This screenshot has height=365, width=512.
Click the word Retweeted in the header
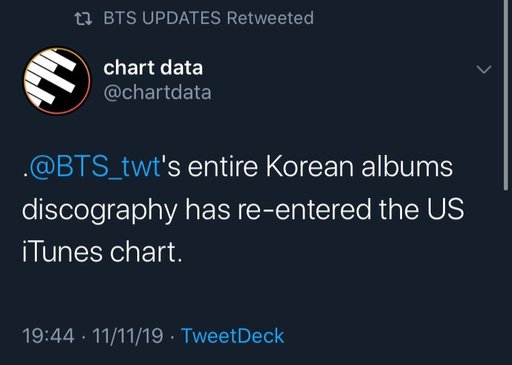(x=270, y=18)
